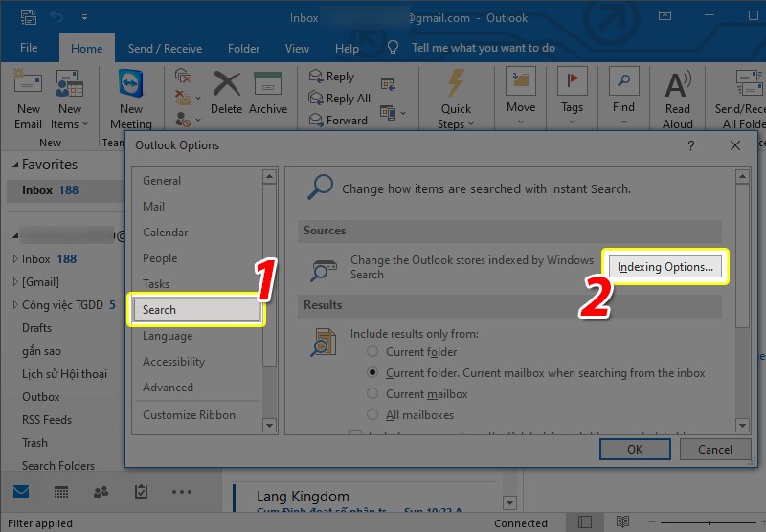
Task: Select Current folder. Current mailbox radio option
Action: tap(372, 373)
